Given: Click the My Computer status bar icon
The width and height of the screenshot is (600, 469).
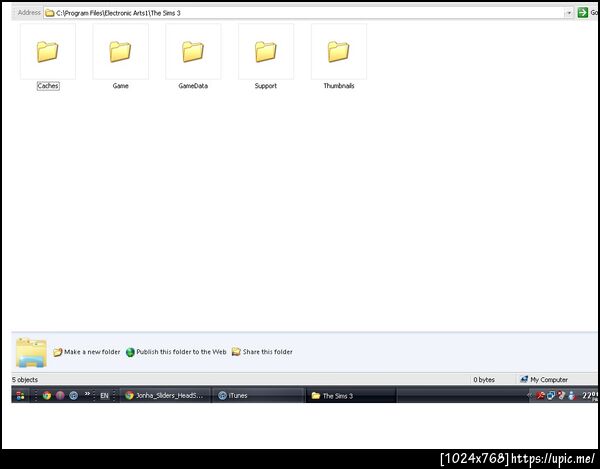Looking at the screenshot, I should tap(524, 379).
